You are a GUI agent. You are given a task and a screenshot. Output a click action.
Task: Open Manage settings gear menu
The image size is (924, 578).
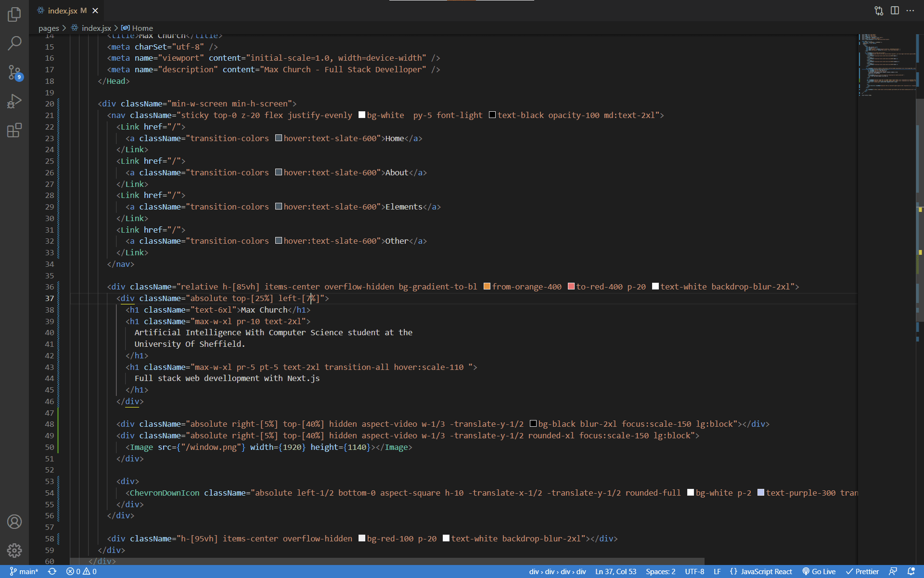click(14, 550)
